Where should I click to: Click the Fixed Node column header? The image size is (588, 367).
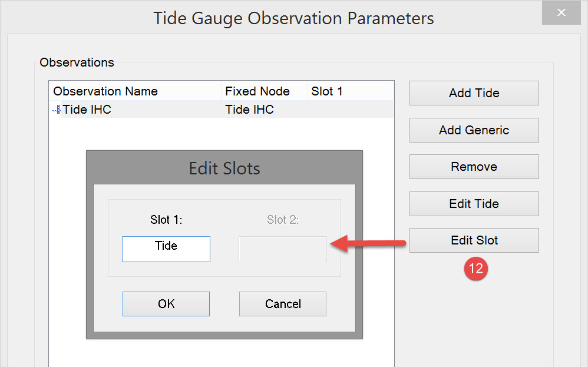[257, 91]
